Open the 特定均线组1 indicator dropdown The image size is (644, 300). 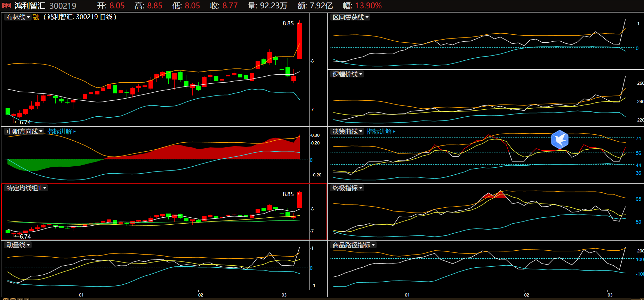pos(26,188)
